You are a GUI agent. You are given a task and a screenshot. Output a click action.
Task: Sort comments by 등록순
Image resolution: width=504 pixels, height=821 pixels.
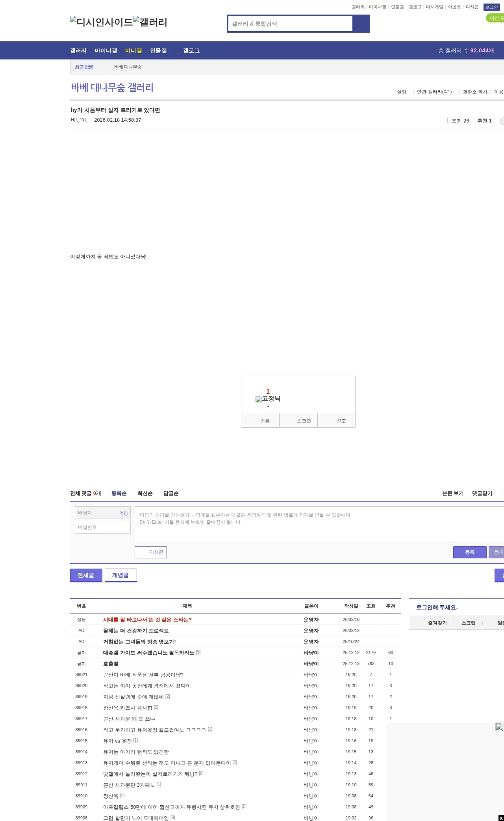coord(119,493)
